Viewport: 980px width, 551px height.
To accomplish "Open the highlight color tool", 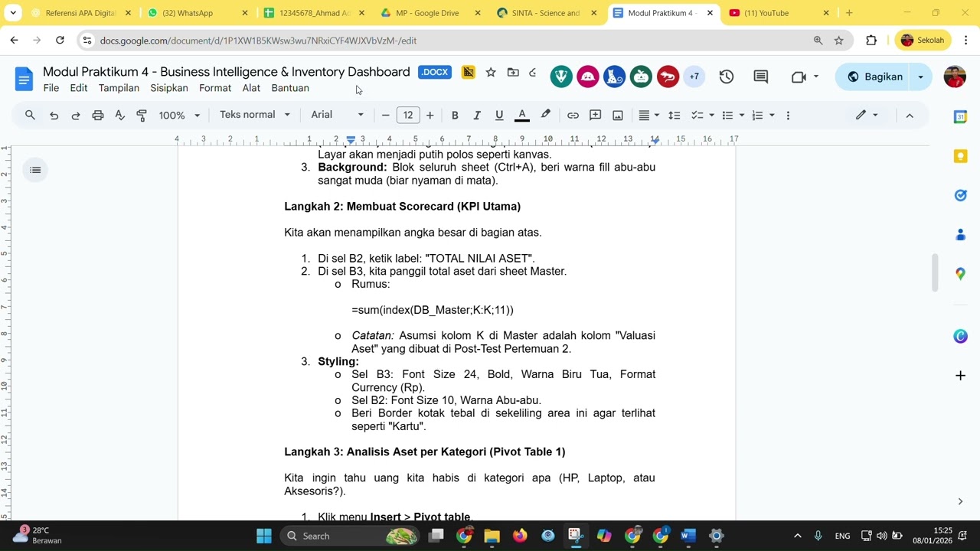I will tap(545, 115).
